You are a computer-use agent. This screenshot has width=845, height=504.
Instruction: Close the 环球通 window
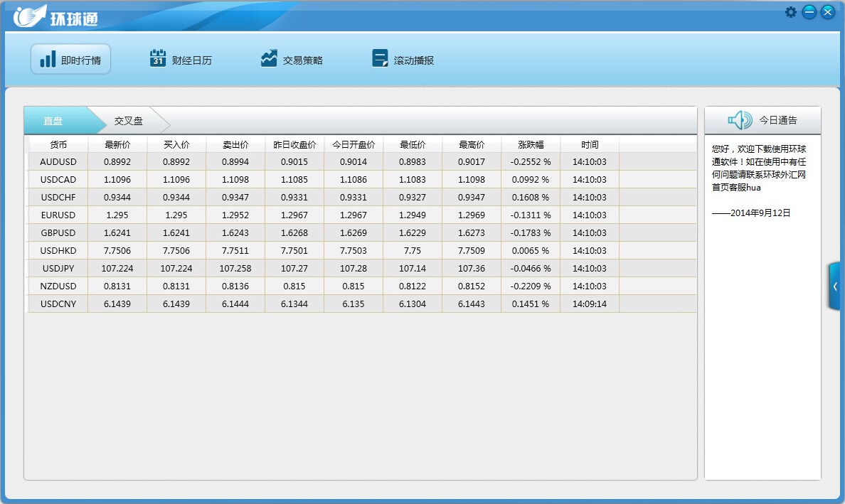pos(828,12)
